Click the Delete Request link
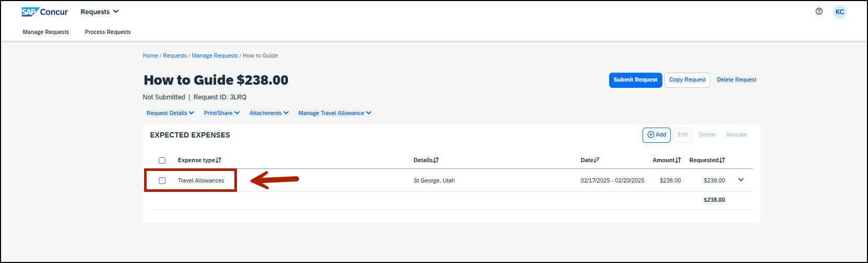 [x=736, y=80]
